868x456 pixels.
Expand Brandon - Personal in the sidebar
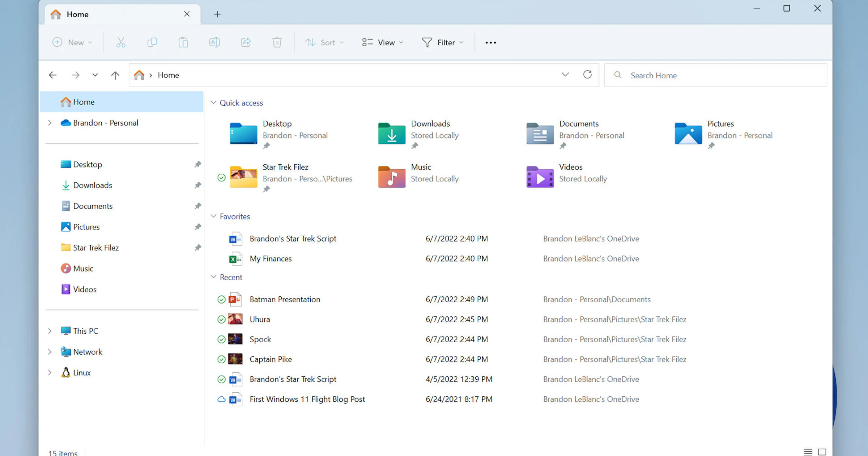(x=50, y=123)
